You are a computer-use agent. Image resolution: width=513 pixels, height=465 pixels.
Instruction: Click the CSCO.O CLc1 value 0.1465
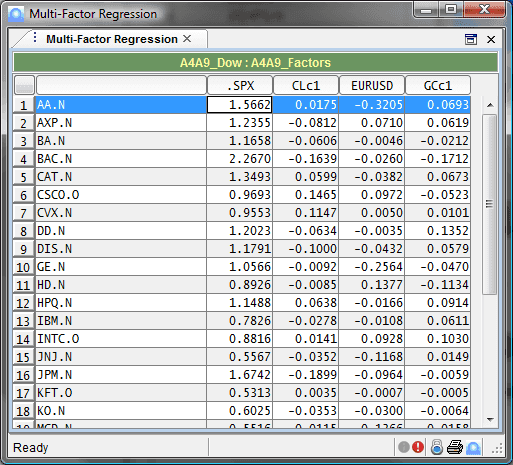(306, 195)
